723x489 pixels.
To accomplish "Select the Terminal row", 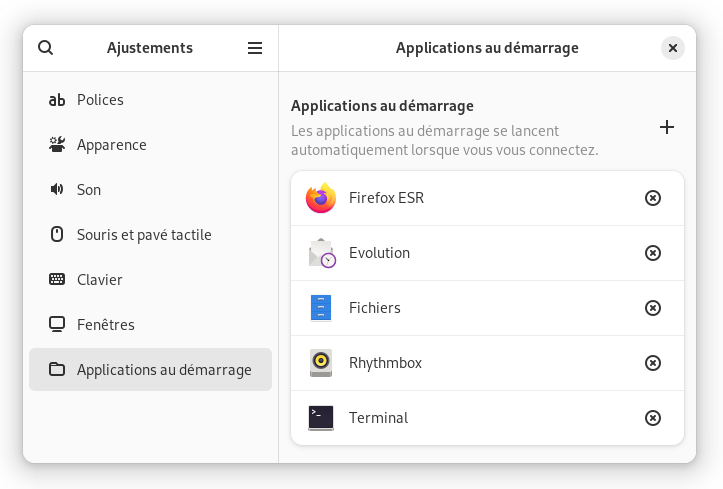I will [487, 418].
